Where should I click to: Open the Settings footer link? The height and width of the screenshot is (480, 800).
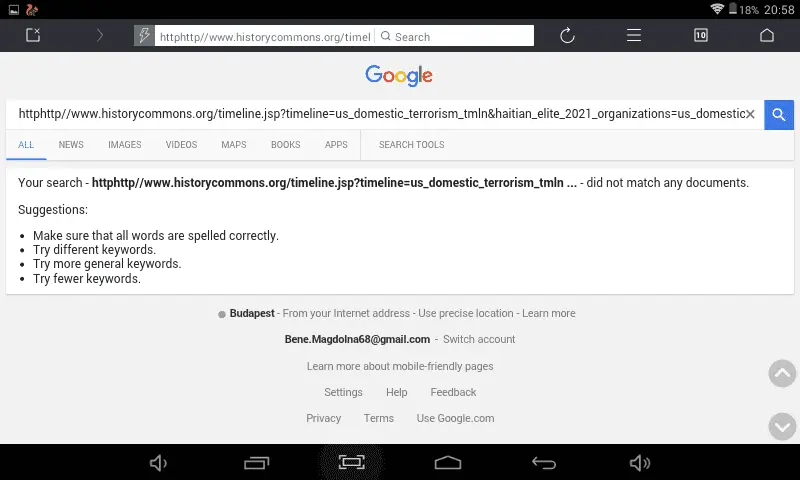pyautogui.click(x=343, y=392)
